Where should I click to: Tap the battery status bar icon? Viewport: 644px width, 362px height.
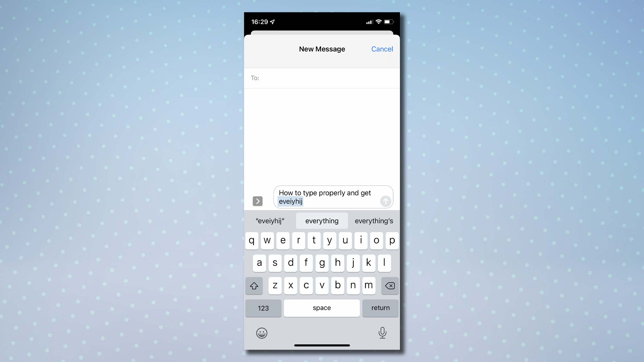[x=388, y=22]
